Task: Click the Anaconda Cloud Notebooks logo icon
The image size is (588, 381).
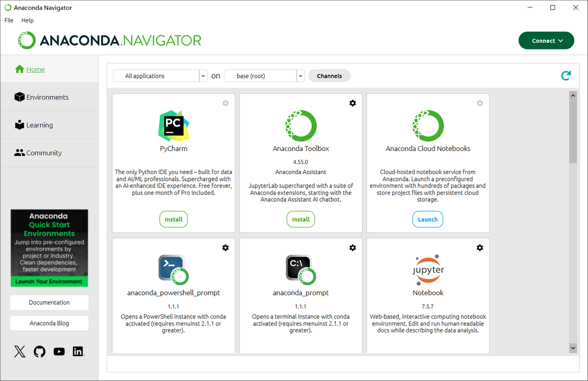Action: click(x=428, y=126)
